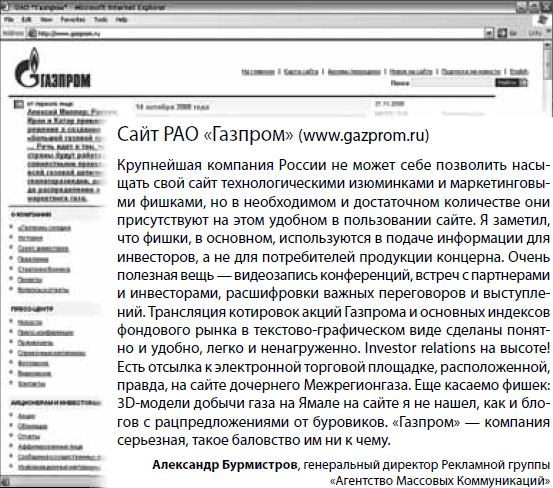This screenshot has height=488, width=553.
Task: Open 'Контакты' sidebar link
Action: (31, 384)
